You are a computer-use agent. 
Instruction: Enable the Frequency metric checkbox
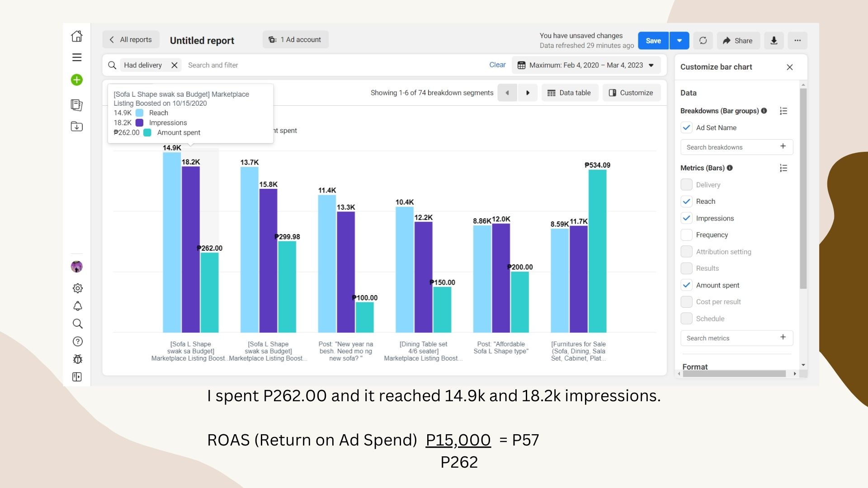pyautogui.click(x=686, y=235)
